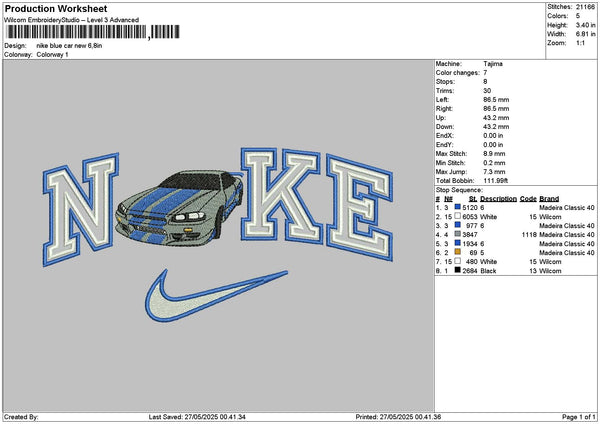Click the Zoom value '1:1'
The height and width of the screenshot is (424, 600).
click(580, 43)
